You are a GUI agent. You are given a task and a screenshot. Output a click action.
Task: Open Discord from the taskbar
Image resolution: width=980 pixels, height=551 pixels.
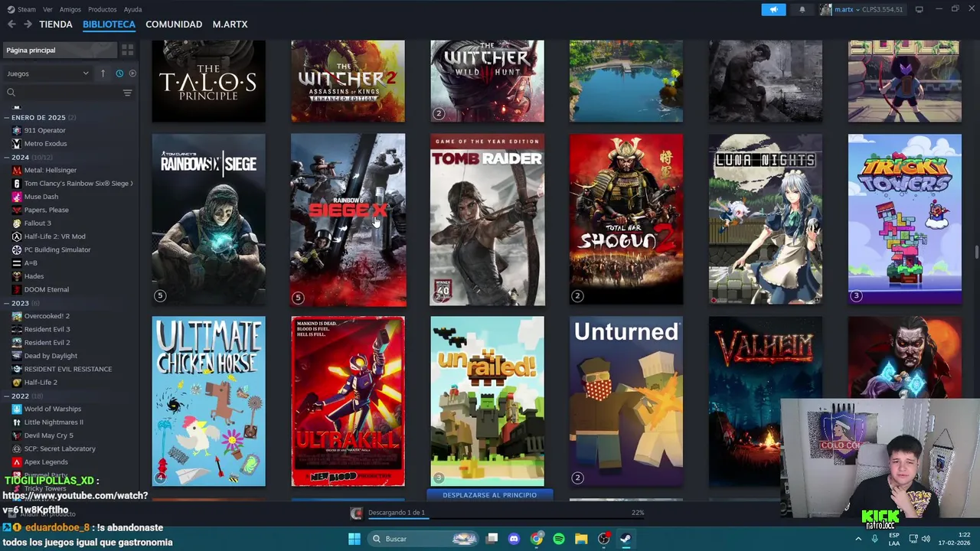[514, 539]
